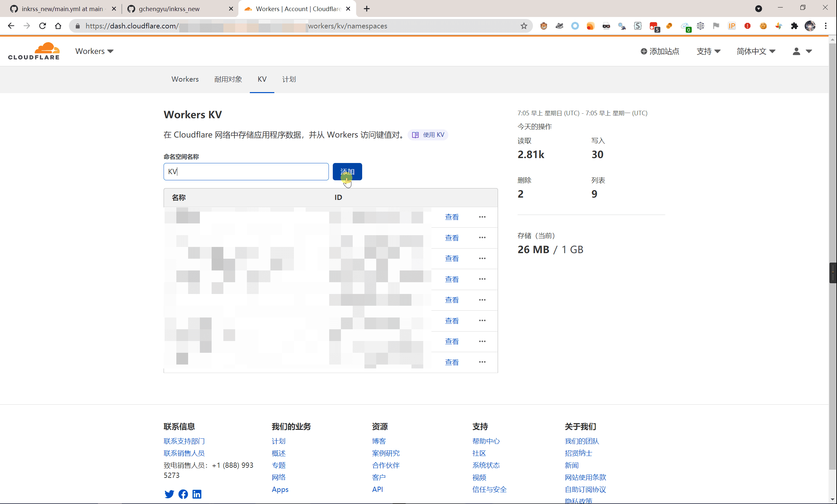Focus the 命名空间名称 input field
The image size is (837, 504).
click(246, 171)
